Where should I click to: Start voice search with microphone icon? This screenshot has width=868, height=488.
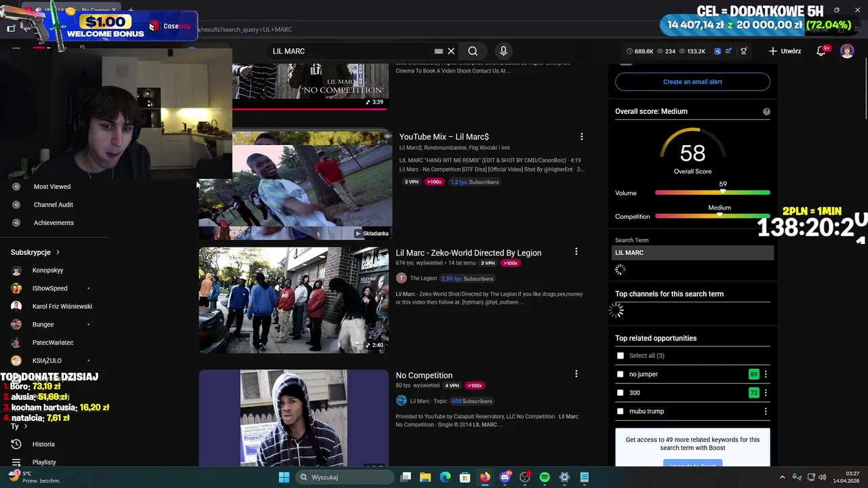pyautogui.click(x=503, y=51)
